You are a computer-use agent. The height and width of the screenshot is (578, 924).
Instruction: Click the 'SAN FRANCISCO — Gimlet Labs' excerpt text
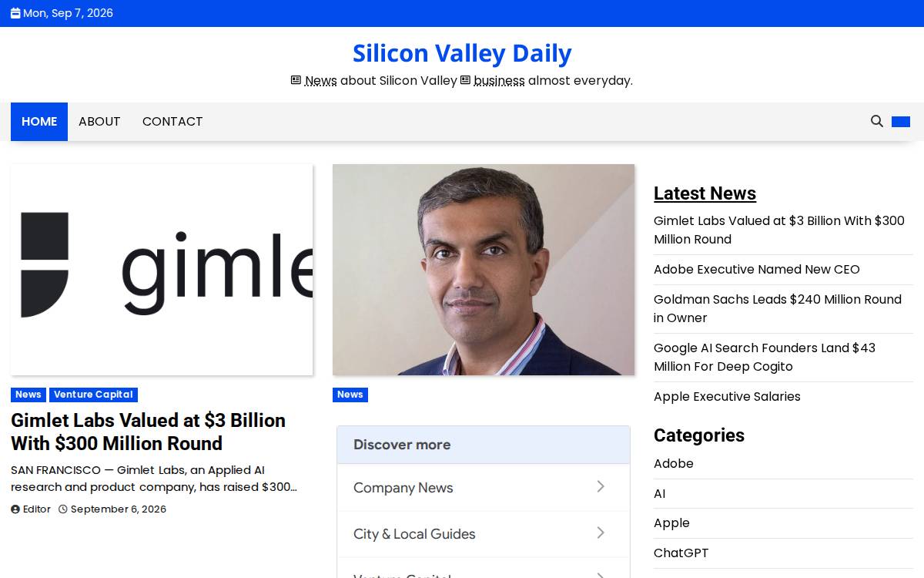(154, 479)
